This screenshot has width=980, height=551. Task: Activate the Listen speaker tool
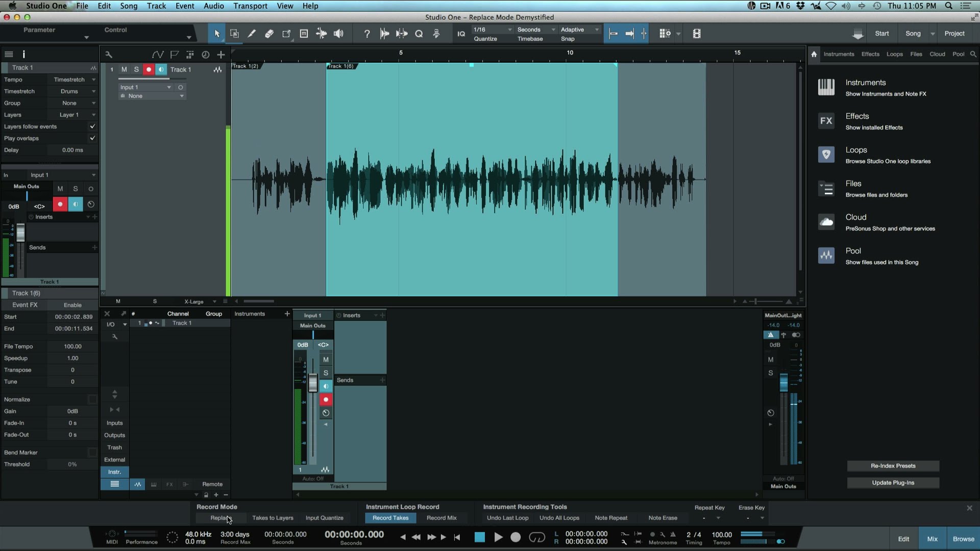pyautogui.click(x=338, y=34)
